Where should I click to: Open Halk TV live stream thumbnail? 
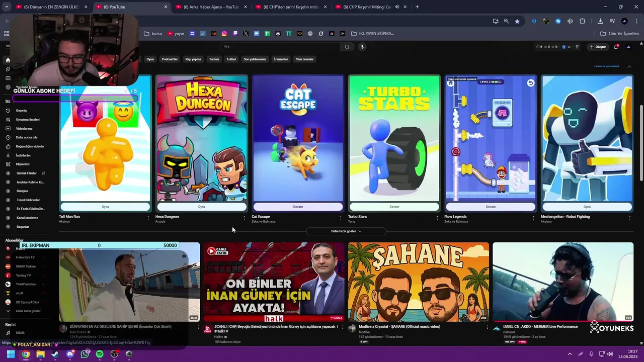(274, 282)
